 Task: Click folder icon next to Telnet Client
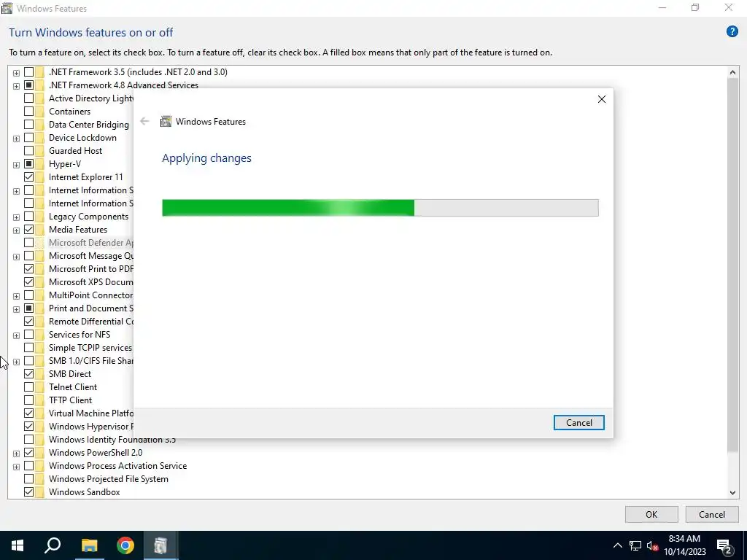[x=39, y=387]
